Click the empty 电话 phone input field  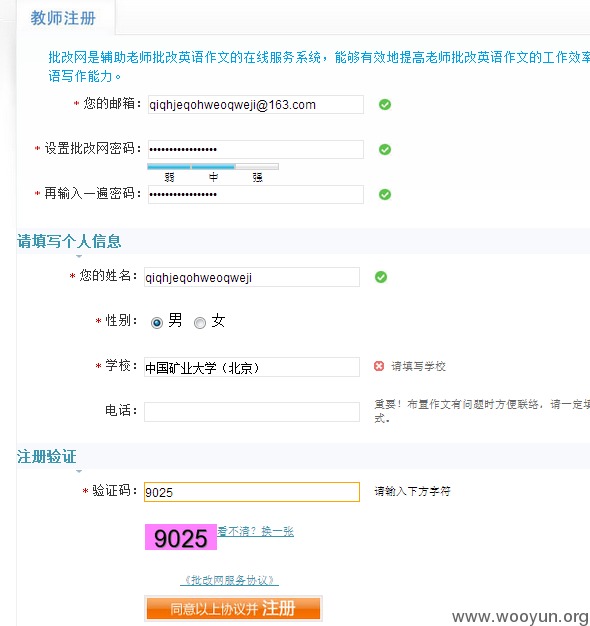tap(251, 412)
